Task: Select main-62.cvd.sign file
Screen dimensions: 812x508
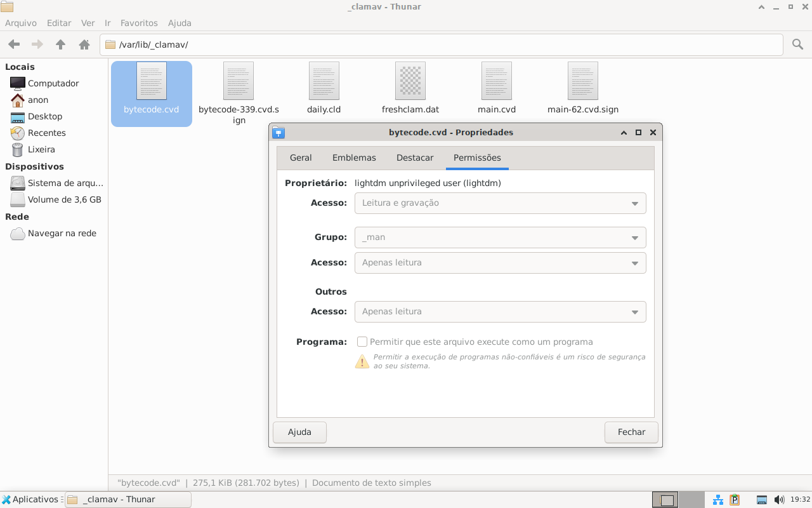Action: [582, 81]
